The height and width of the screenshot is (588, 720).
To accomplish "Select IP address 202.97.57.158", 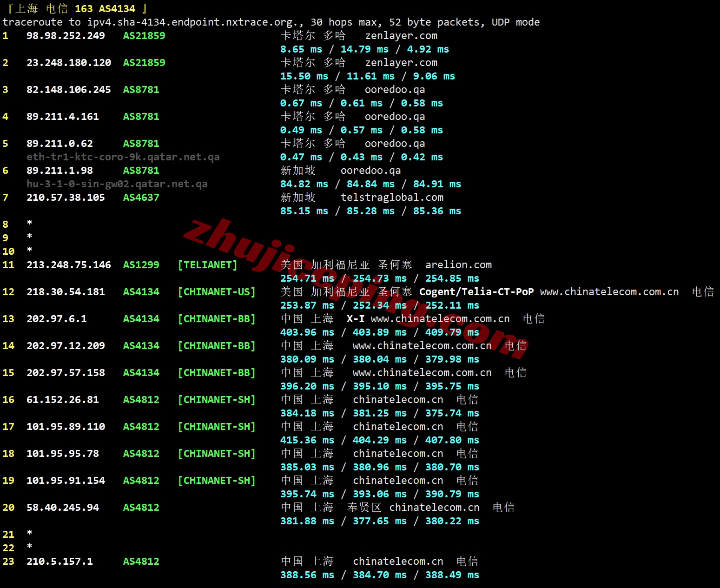I will click(x=66, y=373).
